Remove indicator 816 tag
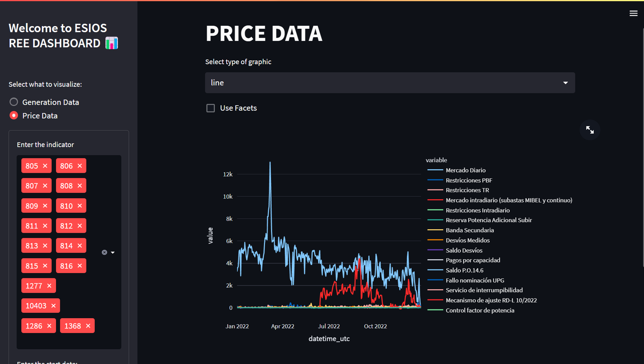644x364 pixels. tap(80, 266)
